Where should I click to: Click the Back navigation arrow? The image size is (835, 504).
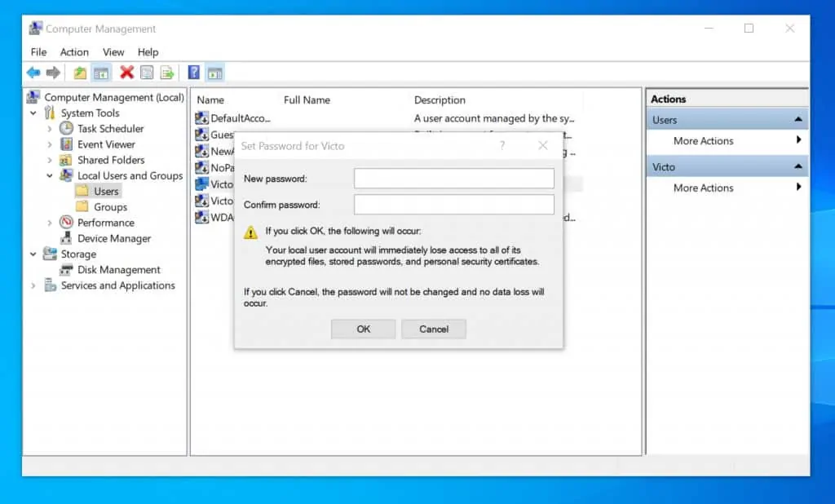(x=33, y=73)
